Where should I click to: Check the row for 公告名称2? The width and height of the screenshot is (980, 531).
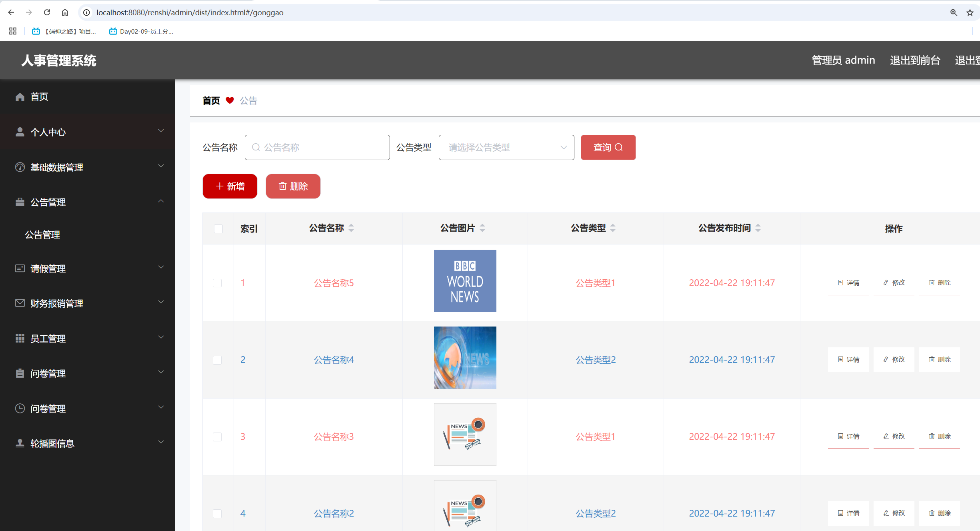[217, 514]
